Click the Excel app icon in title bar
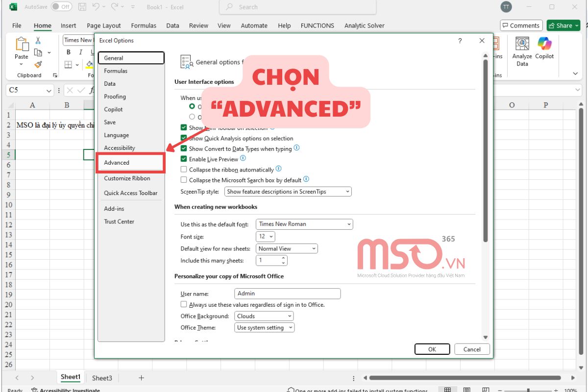 13,7
